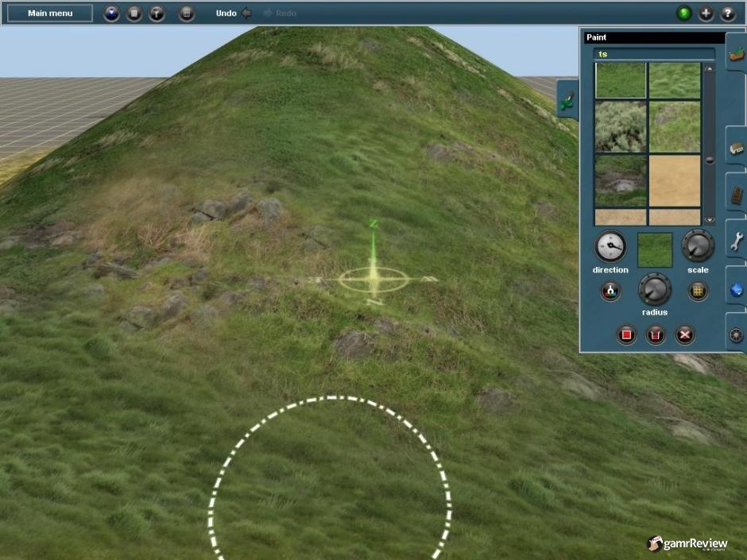Undo the last action
Image resolution: width=747 pixels, height=560 pixels.
pos(234,14)
